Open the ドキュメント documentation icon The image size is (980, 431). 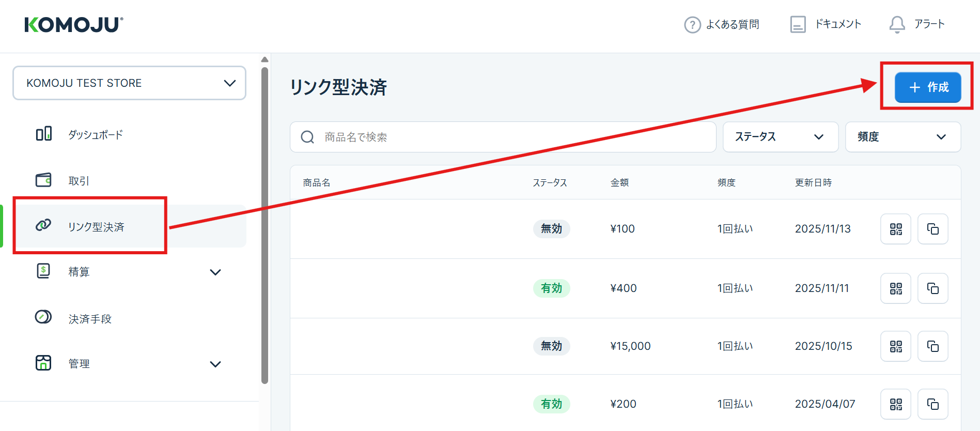[798, 24]
